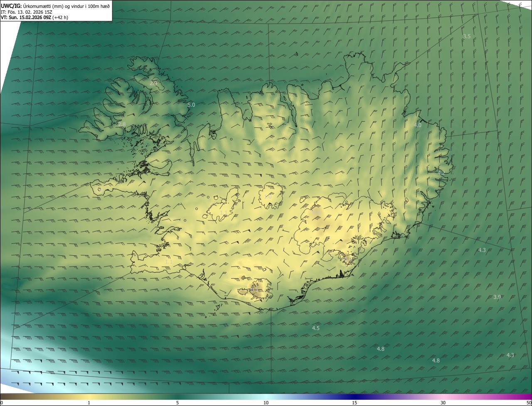Click the 1 tick label on the color scale

tap(89, 403)
